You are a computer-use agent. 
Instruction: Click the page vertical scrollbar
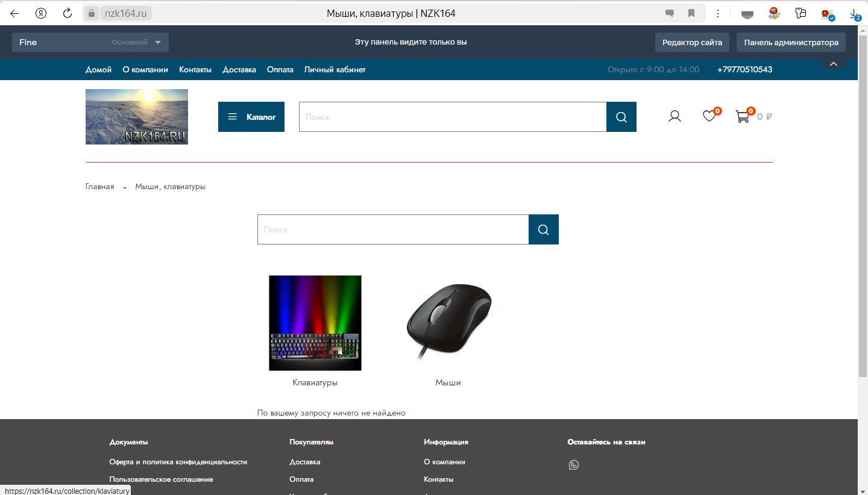coord(863,205)
